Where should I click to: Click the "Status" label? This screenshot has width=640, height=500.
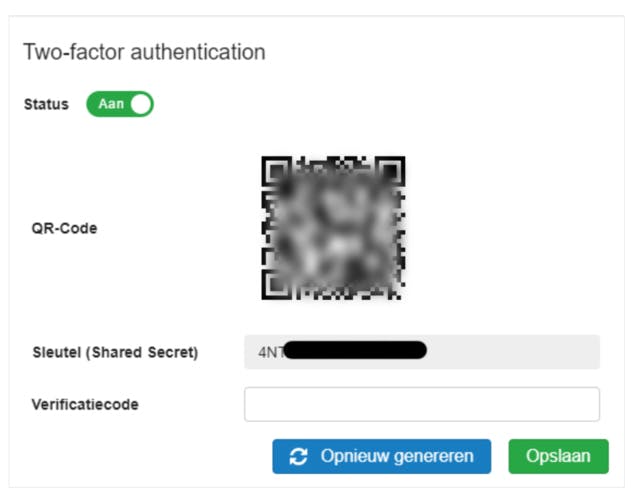(x=46, y=104)
